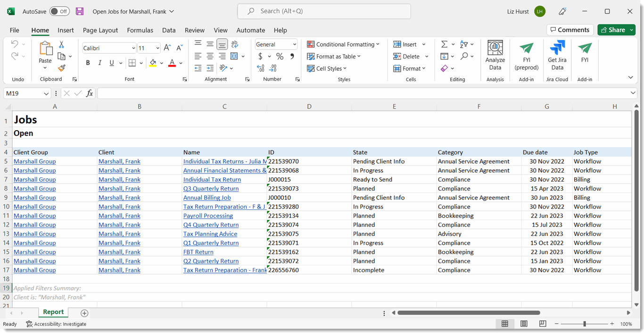Click the Save disk icon
Image resolution: width=644 pixels, height=333 pixels.
click(x=80, y=11)
